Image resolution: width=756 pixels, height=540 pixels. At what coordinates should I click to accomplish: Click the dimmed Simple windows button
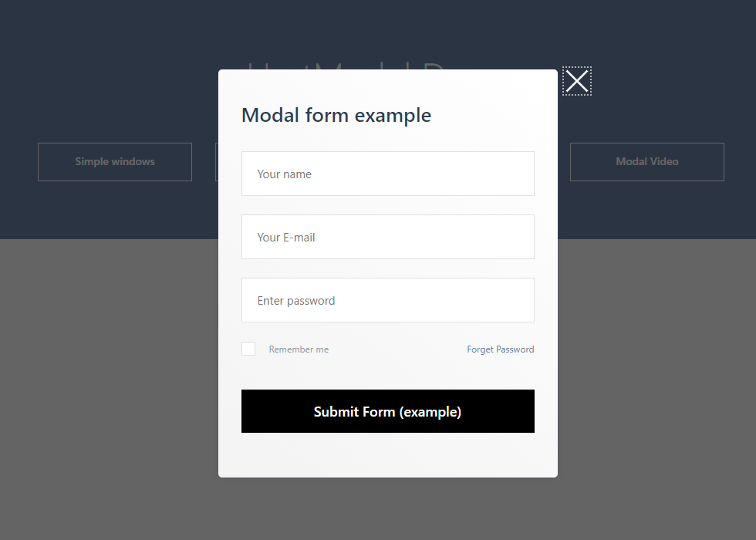click(115, 162)
